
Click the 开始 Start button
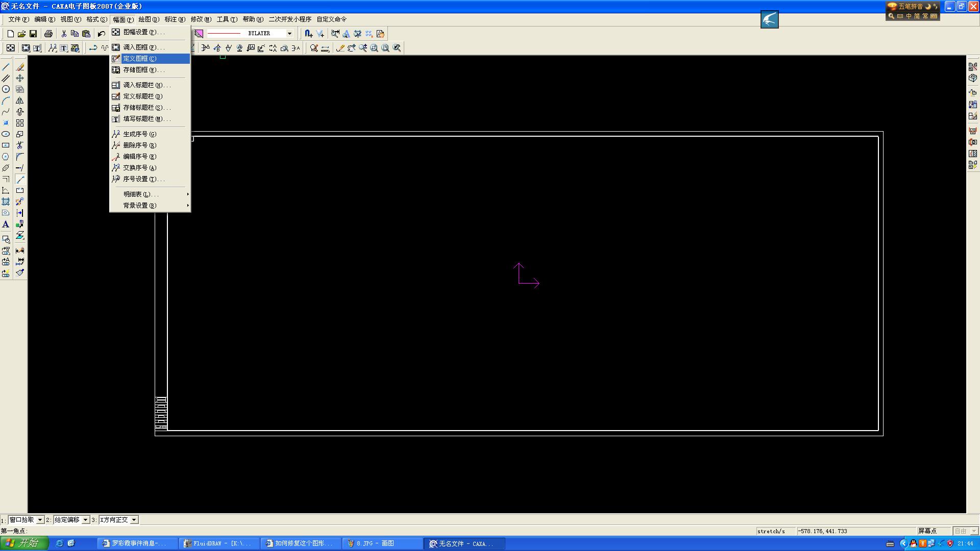[24, 543]
